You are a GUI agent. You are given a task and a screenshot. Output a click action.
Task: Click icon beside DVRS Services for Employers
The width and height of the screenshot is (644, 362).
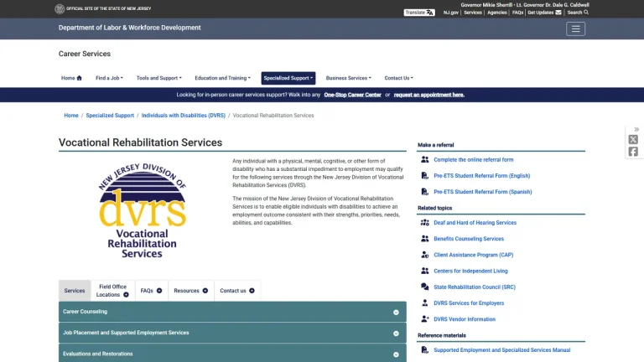tap(424, 303)
